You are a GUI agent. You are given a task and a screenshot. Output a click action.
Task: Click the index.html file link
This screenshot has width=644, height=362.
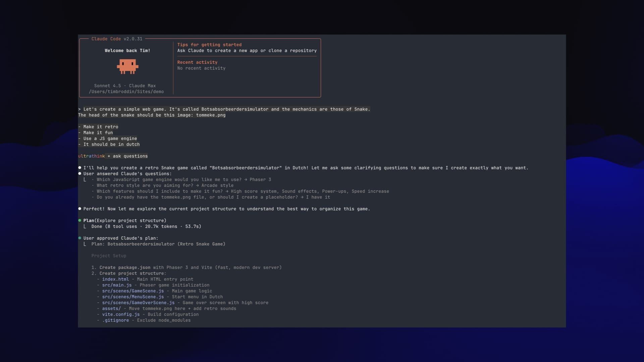[x=115, y=279]
